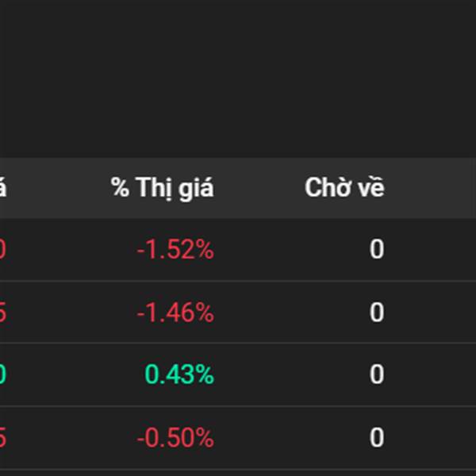
Task: Select the -1.52% market price cell
Action: [175, 250]
